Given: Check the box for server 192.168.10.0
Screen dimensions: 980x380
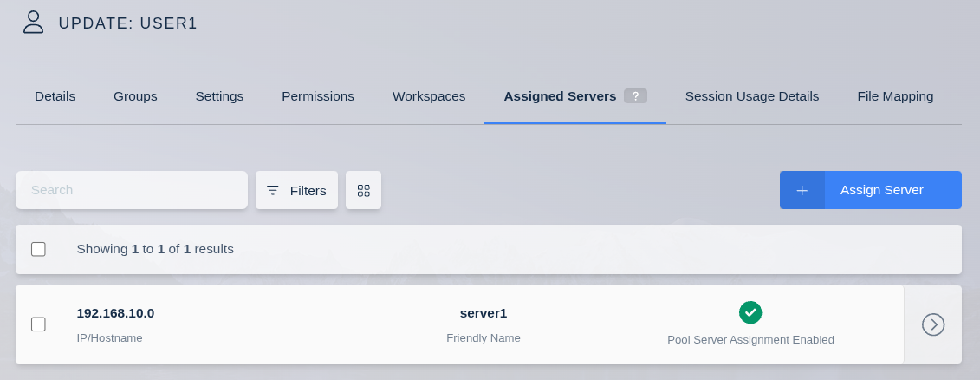Looking at the screenshot, I should pyautogui.click(x=38, y=324).
